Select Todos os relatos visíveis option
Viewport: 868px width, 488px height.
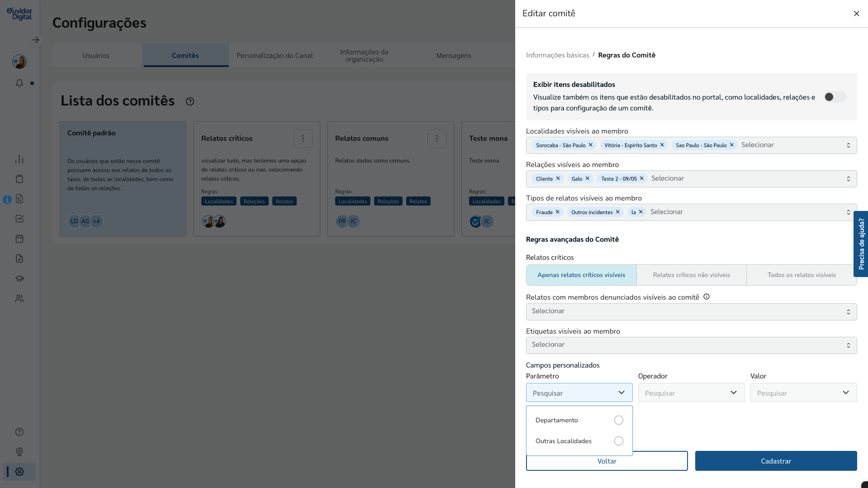click(802, 275)
